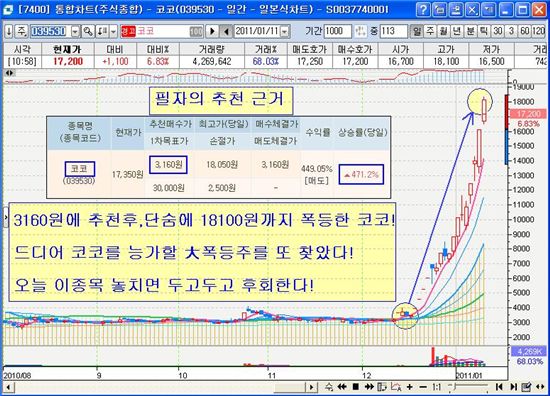Click the zoom in plus icon
Screen dimensions: 550x396
click(x=410, y=387)
